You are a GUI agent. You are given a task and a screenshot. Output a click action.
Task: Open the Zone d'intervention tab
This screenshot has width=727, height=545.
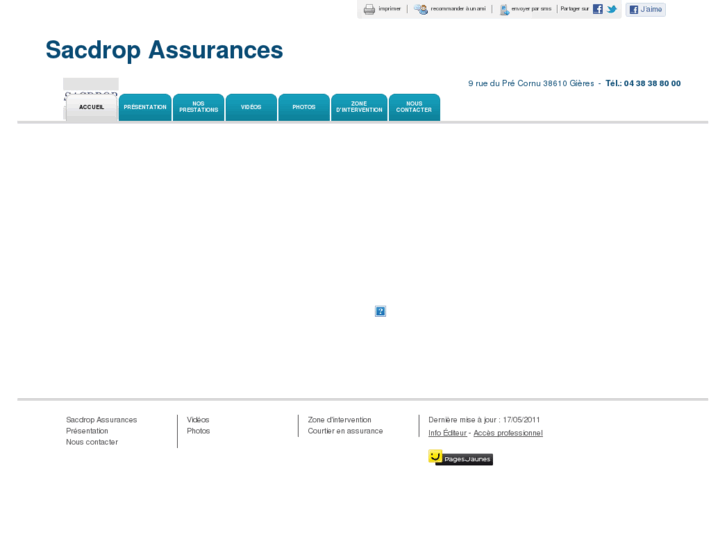359,107
